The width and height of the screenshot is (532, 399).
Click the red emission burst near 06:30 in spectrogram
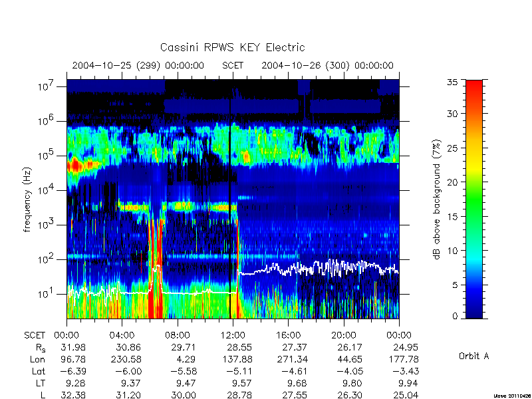click(156, 268)
